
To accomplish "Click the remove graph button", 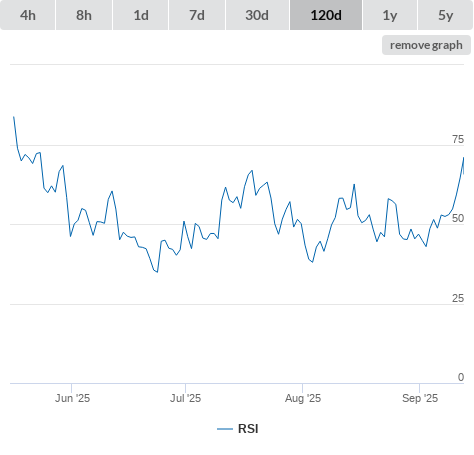I will click(426, 45).
